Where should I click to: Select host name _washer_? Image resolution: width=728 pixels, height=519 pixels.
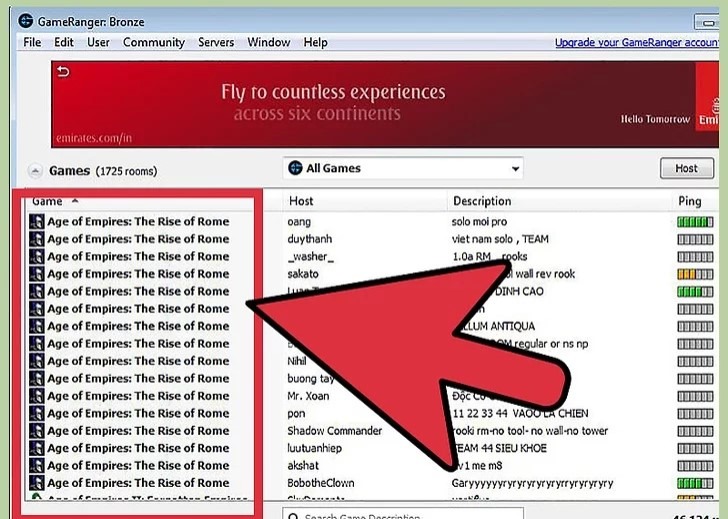pyautogui.click(x=311, y=257)
